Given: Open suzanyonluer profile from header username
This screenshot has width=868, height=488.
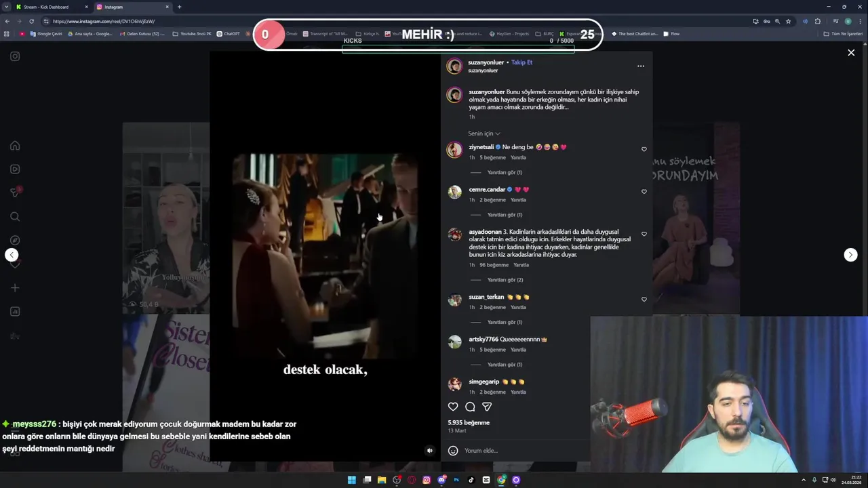Looking at the screenshot, I should pyautogui.click(x=486, y=62).
